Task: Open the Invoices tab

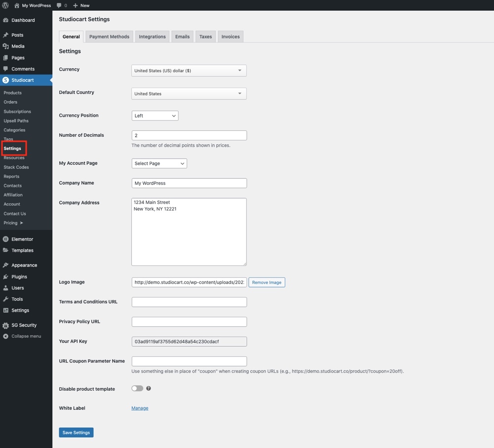Action: tap(230, 37)
